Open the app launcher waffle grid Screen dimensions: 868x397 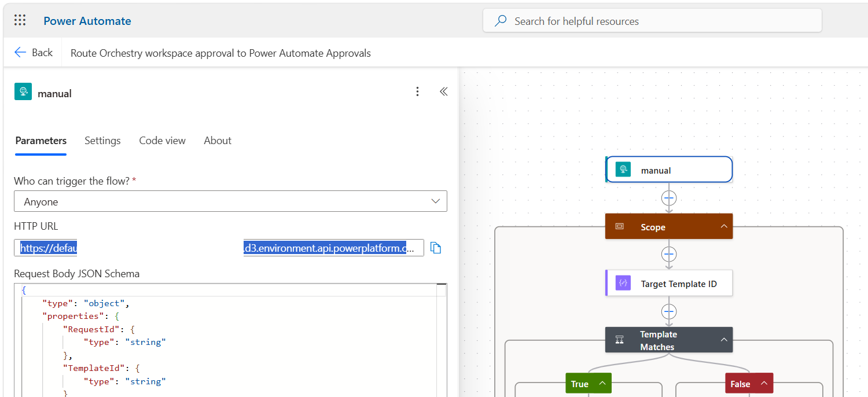[20, 21]
